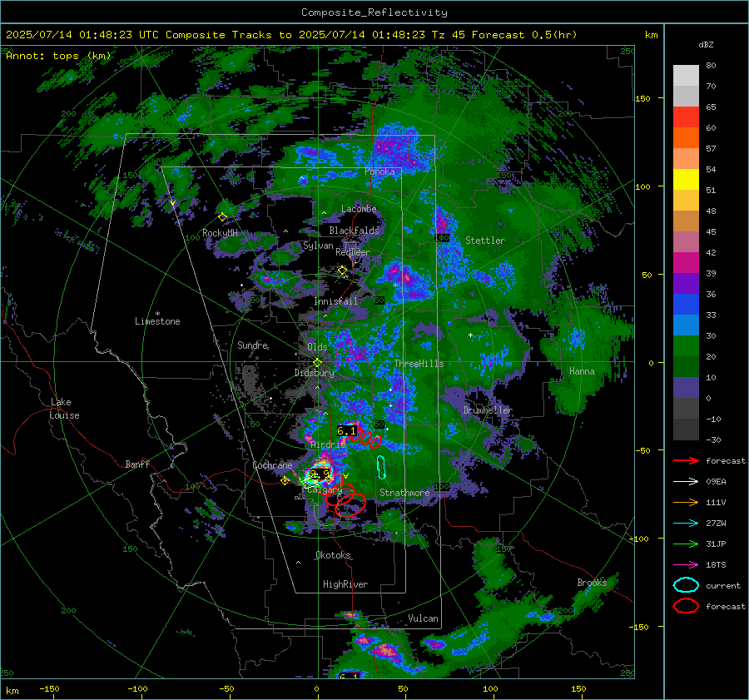Select the Banff label
Screen dimensions: 749x700
click(137, 464)
